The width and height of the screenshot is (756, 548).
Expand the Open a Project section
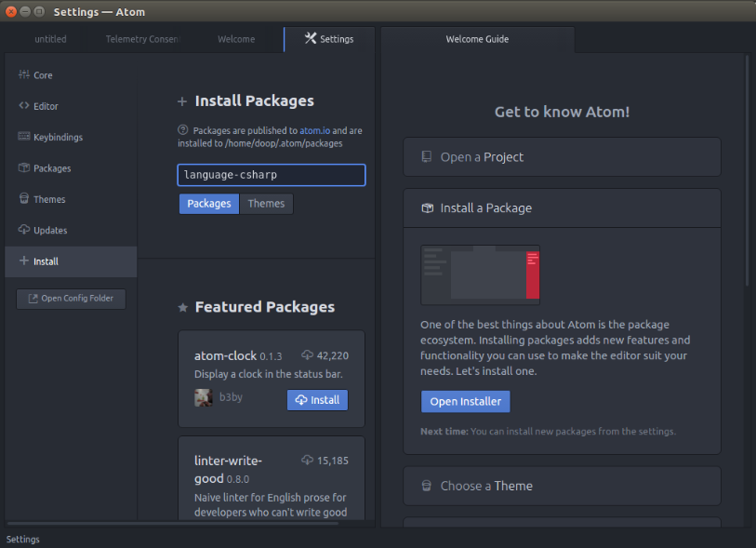[x=563, y=157]
